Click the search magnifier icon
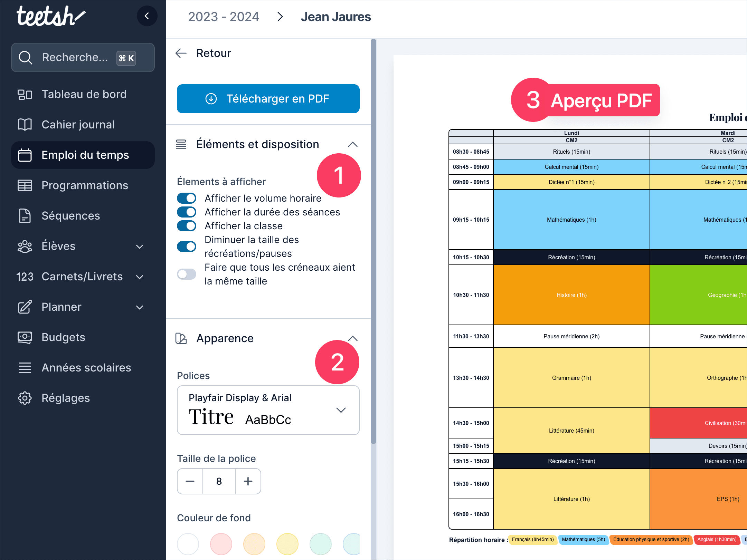 pyautogui.click(x=26, y=58)
